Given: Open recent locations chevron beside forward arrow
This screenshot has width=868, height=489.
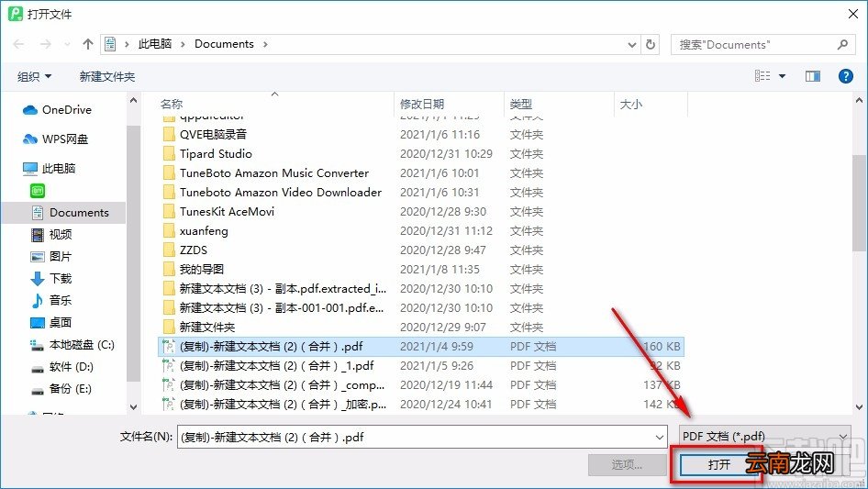Looking at the screenshot, I should point(67,44).
